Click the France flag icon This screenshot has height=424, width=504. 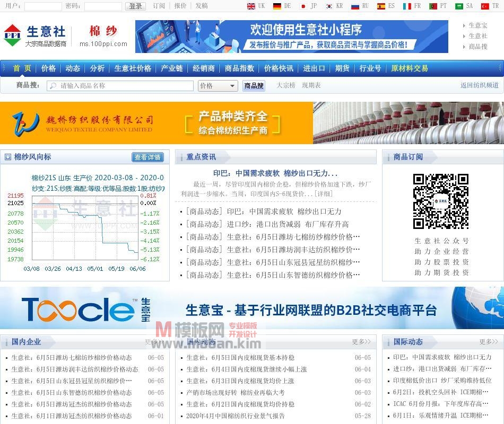tap(407, 6)
